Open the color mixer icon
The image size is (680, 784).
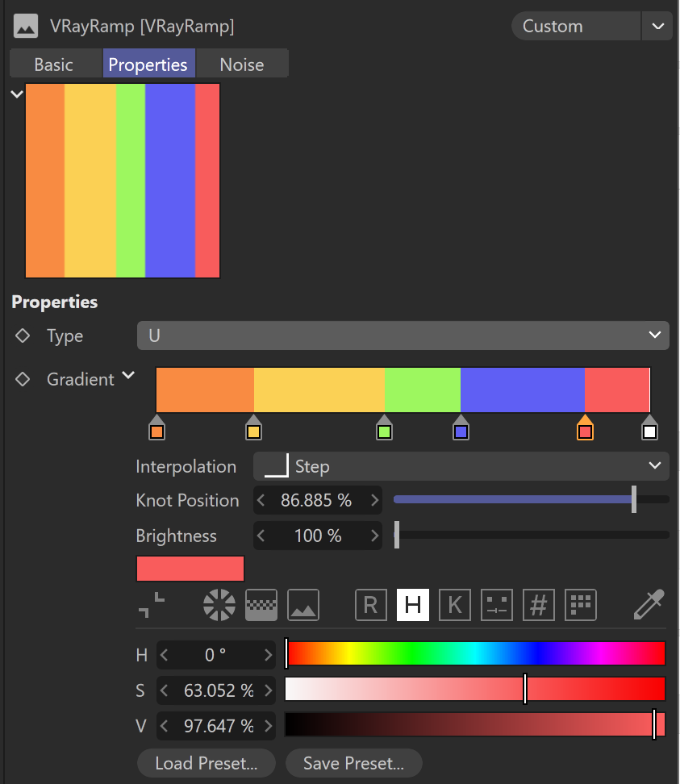[x=497, y=605]
